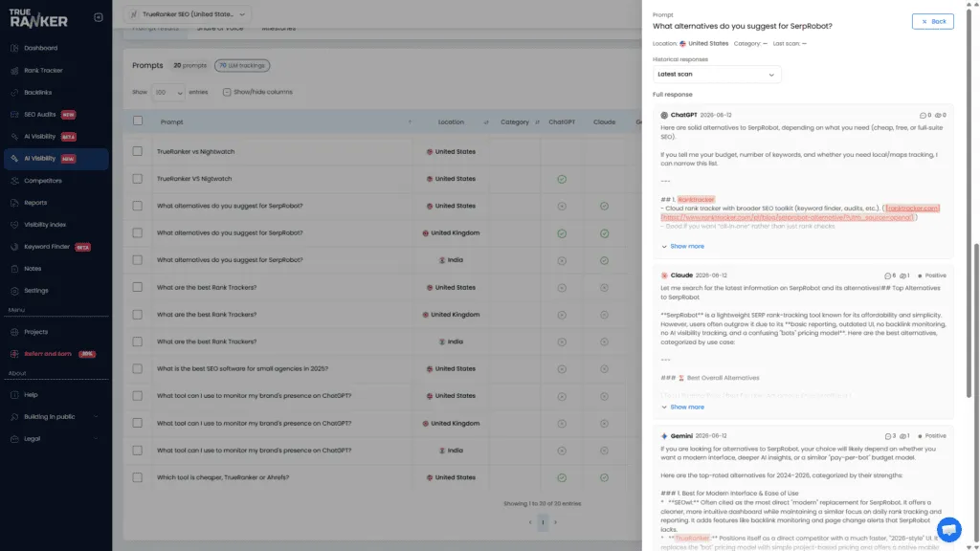Select the Share of voice tab

click(220, 29)
